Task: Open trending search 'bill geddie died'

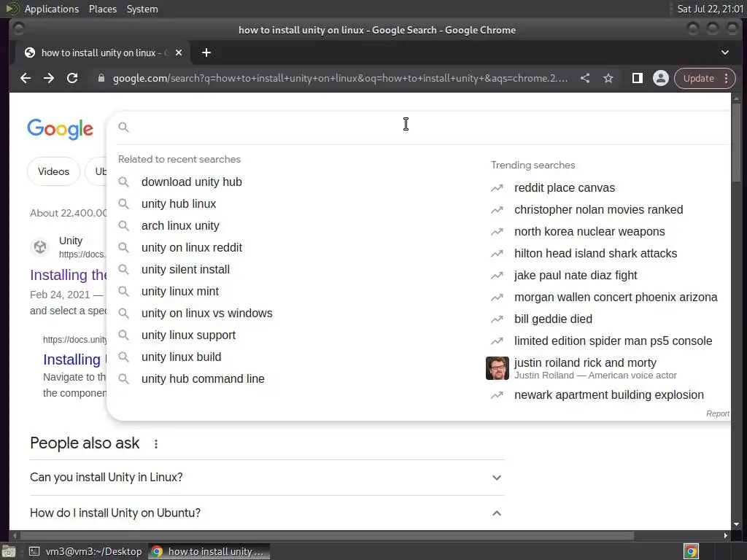Action: [553, 319]
